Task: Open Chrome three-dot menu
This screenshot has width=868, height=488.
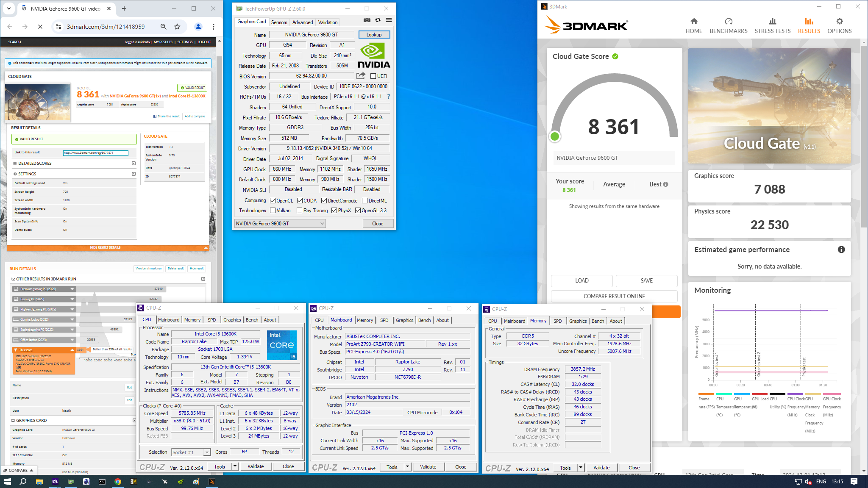Action: pyautogui.click(x=214, y=27)
